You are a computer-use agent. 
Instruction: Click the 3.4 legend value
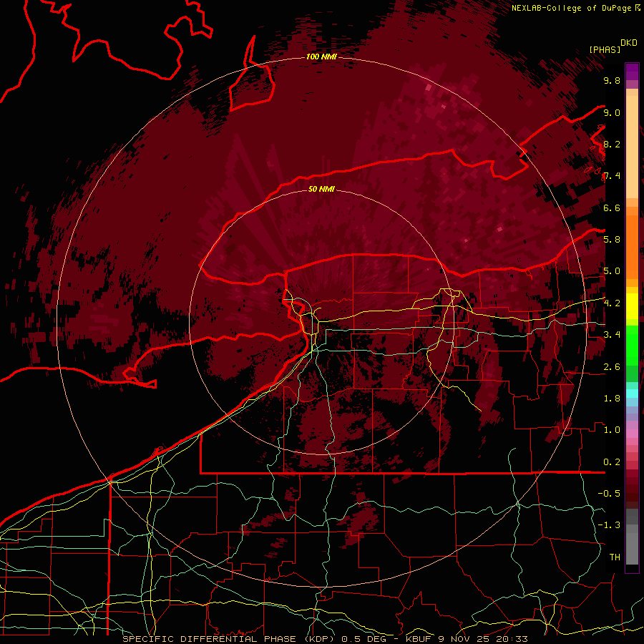pyautogui.click(x=612, y=335)
